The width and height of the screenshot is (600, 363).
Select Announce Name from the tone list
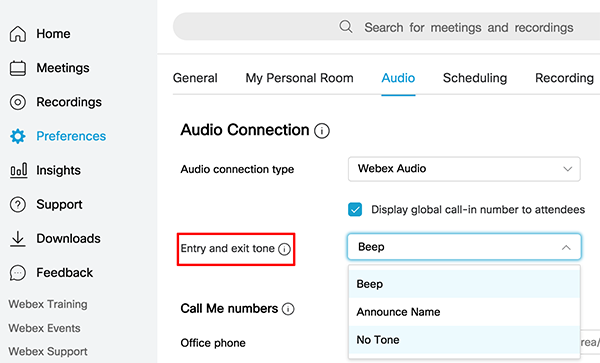(x=464, y=312)
